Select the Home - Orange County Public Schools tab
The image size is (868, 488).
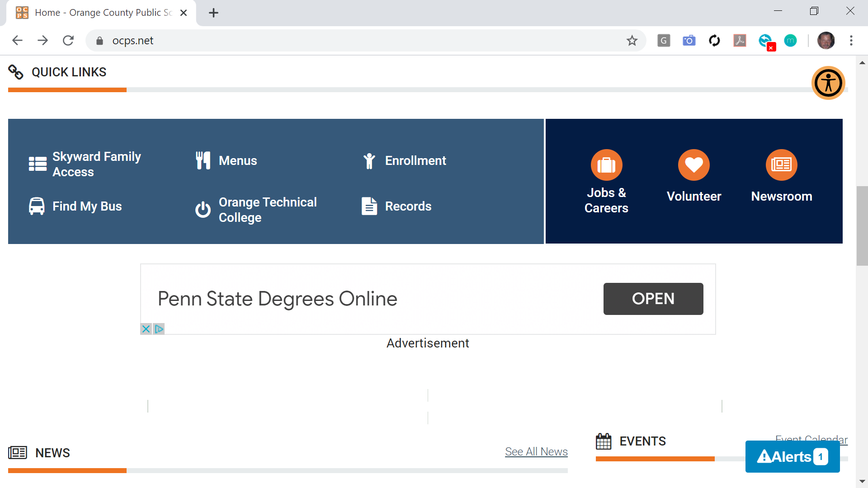(101, 13)
